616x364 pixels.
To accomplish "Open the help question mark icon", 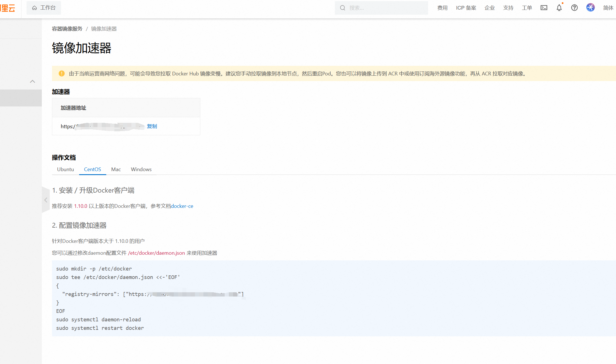I will (x=574, y=8).
